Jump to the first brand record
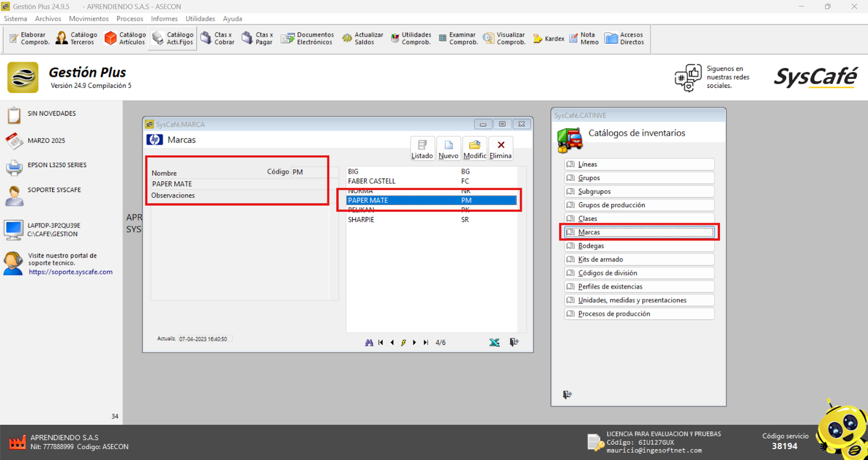Image resolution: width=868 pixels, height=460 pixels. tap(381, 342)
